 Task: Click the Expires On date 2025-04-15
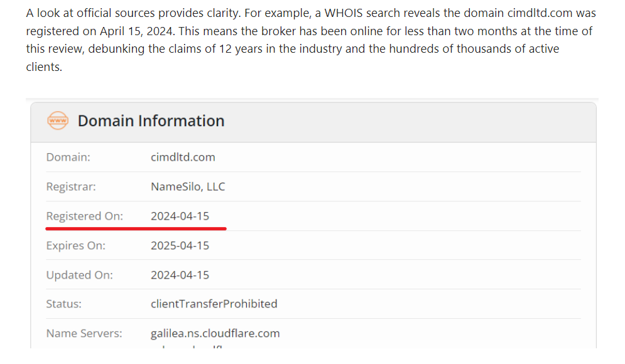[180, 245]
